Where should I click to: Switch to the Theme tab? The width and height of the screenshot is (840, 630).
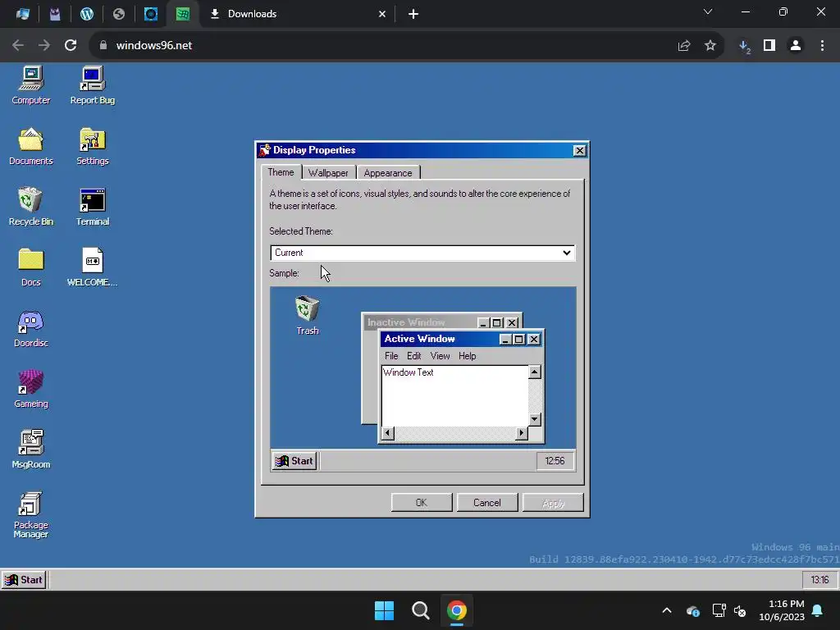click(x=281, y=172)
